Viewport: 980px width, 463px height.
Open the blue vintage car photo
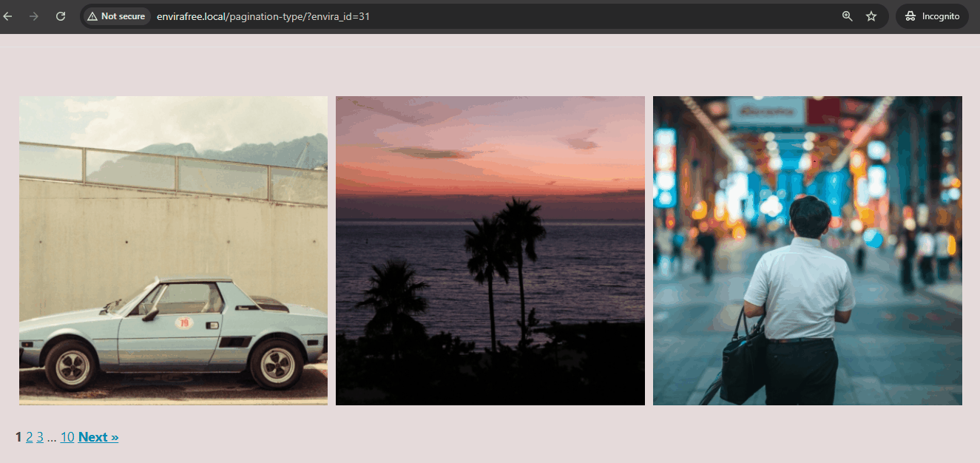pos(172,249)
